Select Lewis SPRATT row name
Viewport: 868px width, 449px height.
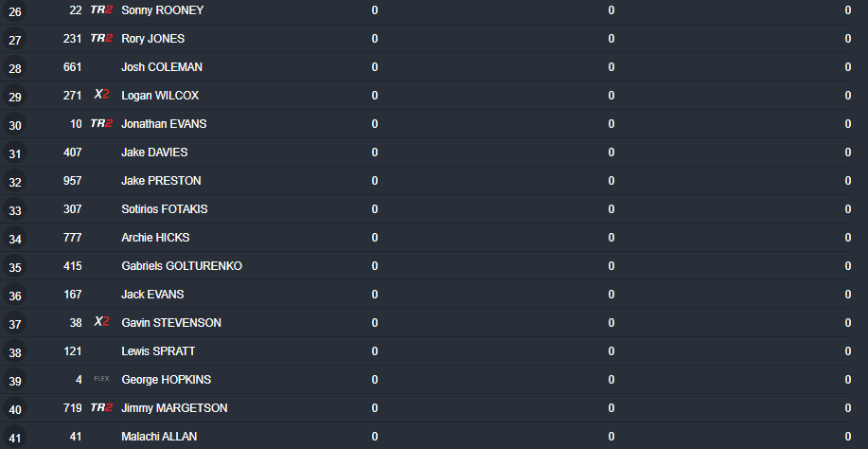[158, 351]
